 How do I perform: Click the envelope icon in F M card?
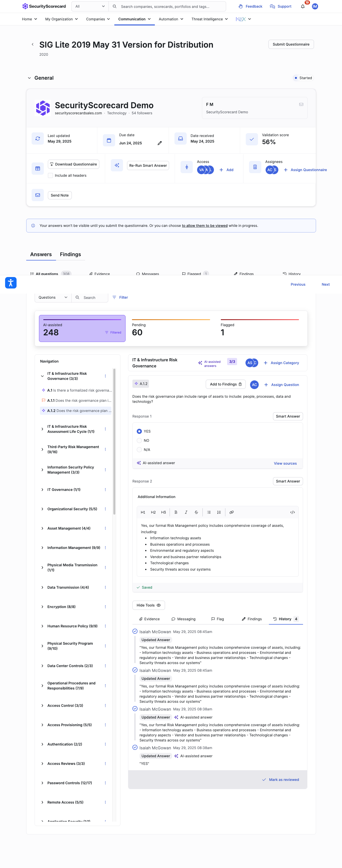(x=301, y=104)
